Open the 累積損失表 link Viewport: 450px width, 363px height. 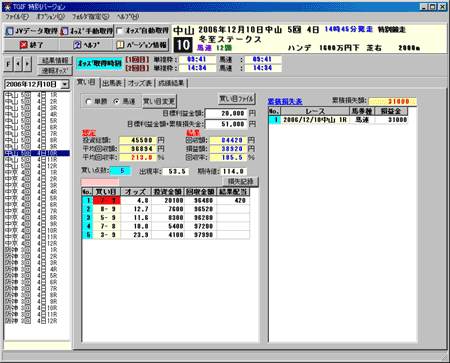tap(285, 101)
